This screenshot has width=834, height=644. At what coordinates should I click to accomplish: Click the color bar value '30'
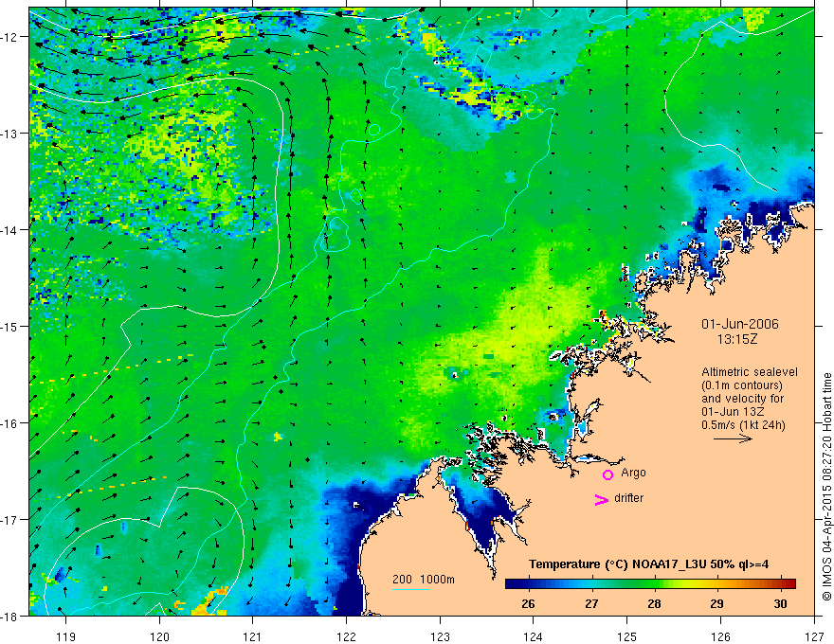tap(780, 603)
